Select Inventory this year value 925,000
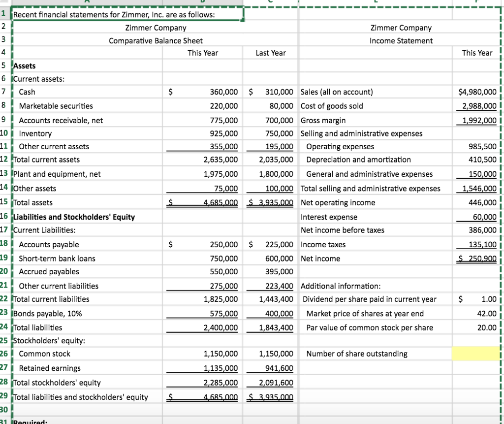The width and height of the screenshot is (504, 424). point(224,133)
